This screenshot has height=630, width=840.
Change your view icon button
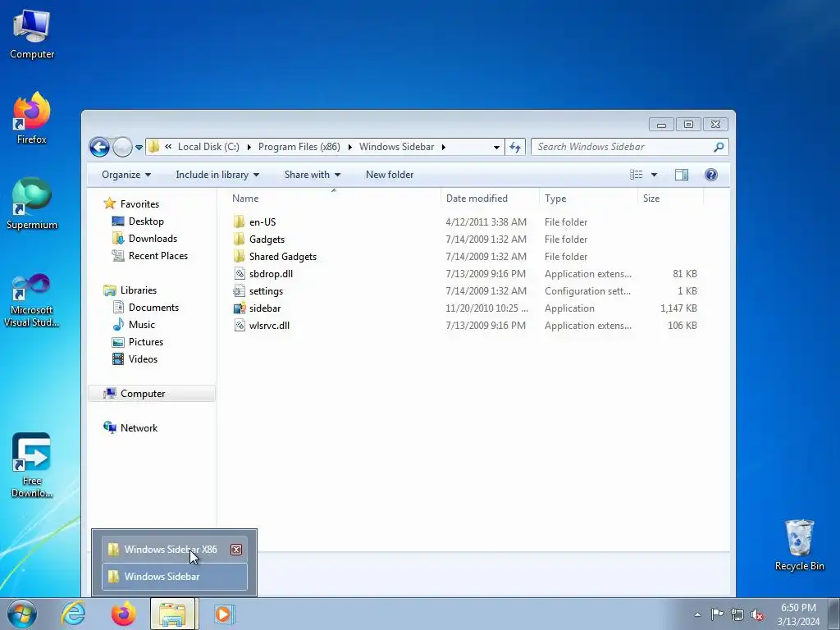(x=636, y=175)
